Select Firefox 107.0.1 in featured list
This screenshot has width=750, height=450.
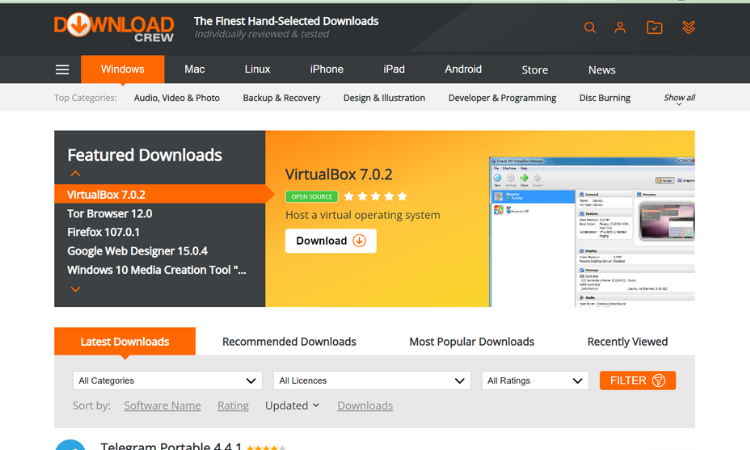point(103,232)
